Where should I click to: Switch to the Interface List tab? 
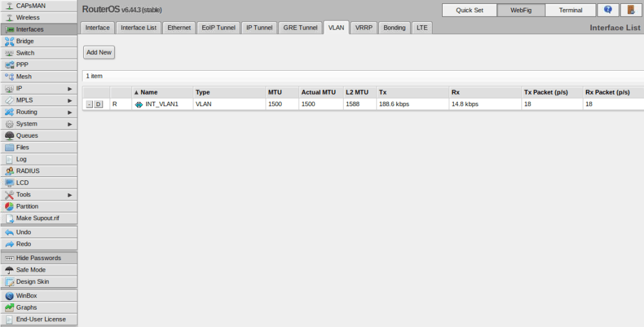pyautogui.click(x=139, y=28)
